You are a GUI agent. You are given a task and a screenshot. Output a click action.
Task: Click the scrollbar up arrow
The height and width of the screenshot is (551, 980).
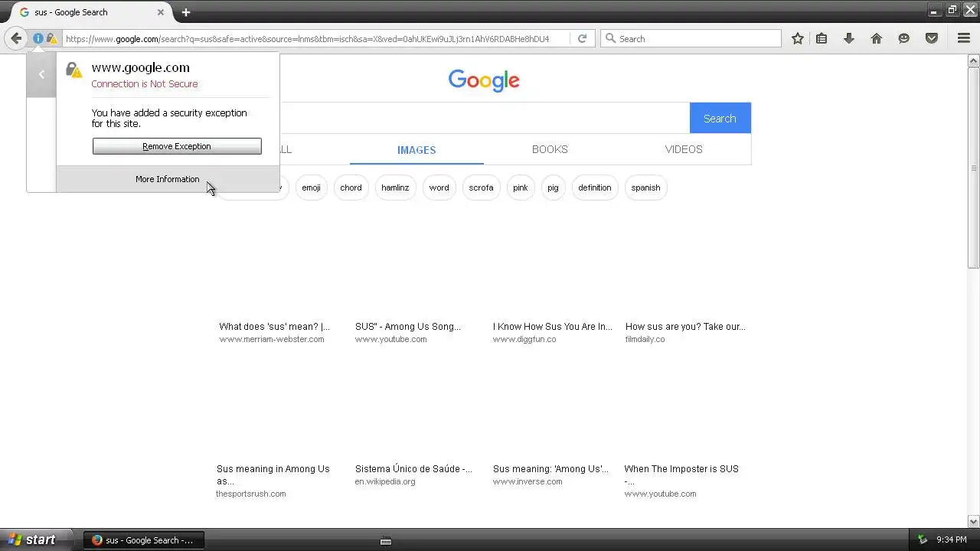click(x=973, y=60)
